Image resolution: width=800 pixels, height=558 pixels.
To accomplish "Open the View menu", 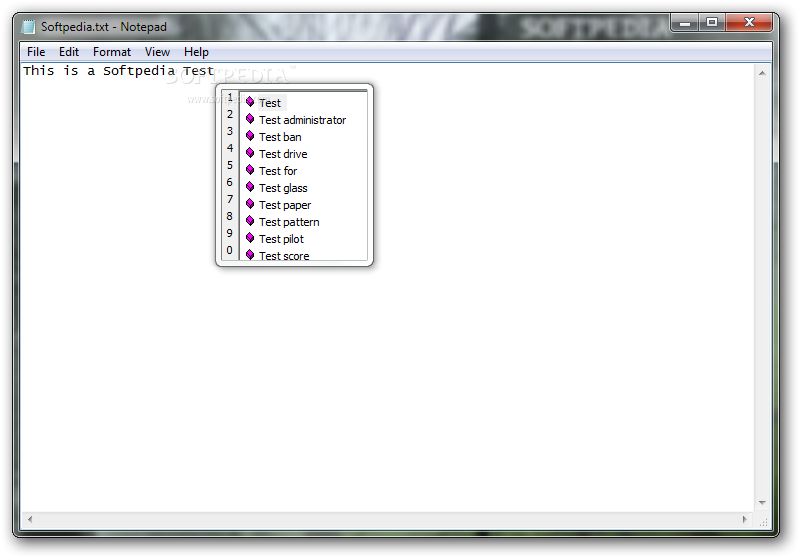I will (157, 52).
